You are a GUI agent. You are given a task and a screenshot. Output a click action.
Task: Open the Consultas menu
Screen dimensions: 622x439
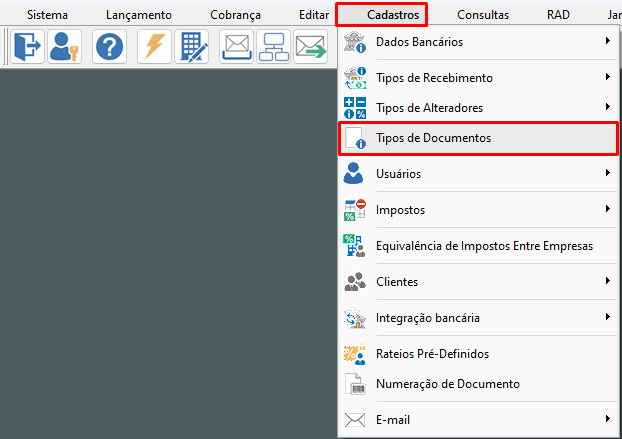483,15
